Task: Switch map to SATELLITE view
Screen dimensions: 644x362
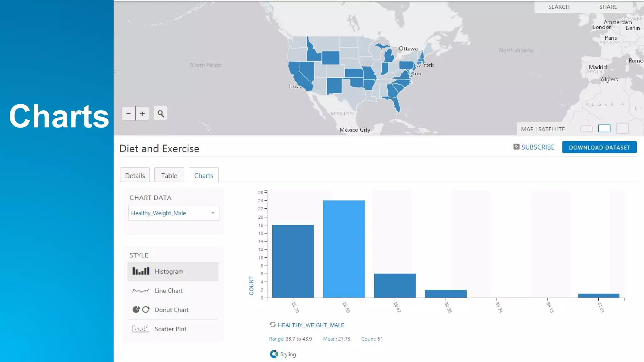Action: tap(552, 129)
